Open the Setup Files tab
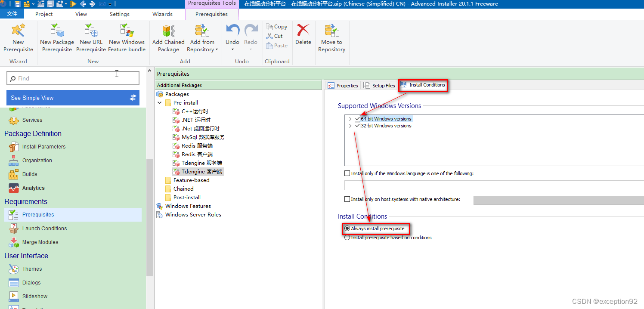This screenshot has height=309, width=644. click(x=379, y=85)
